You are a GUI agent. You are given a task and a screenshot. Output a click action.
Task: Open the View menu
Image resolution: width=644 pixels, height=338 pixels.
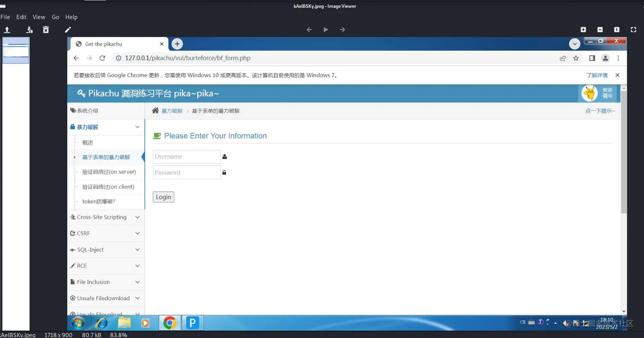(39, 17)
